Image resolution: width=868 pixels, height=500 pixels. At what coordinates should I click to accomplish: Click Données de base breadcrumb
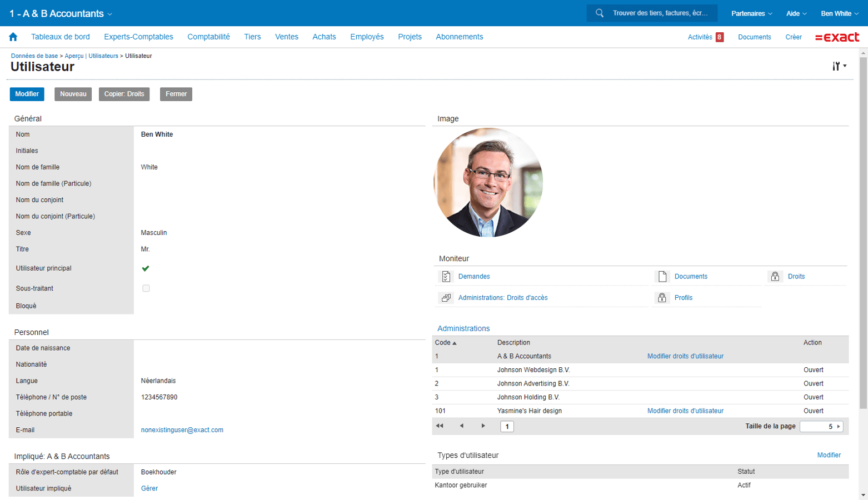tap(34, 56)
